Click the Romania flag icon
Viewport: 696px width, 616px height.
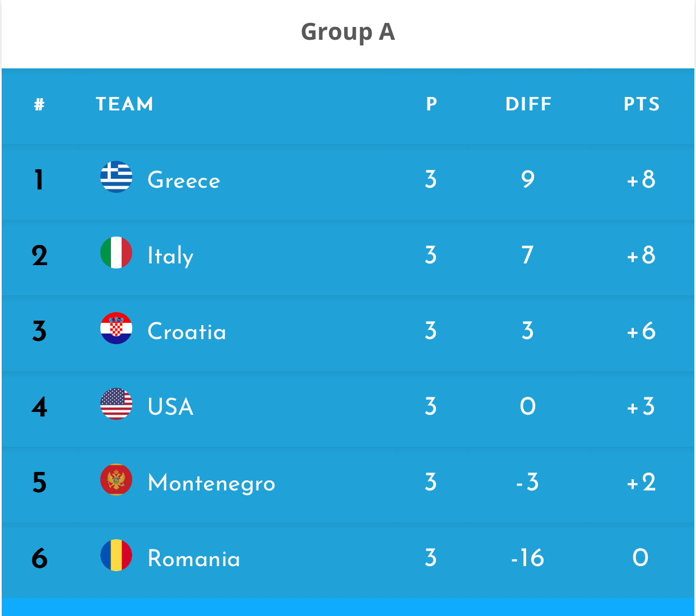click(117, 555)
